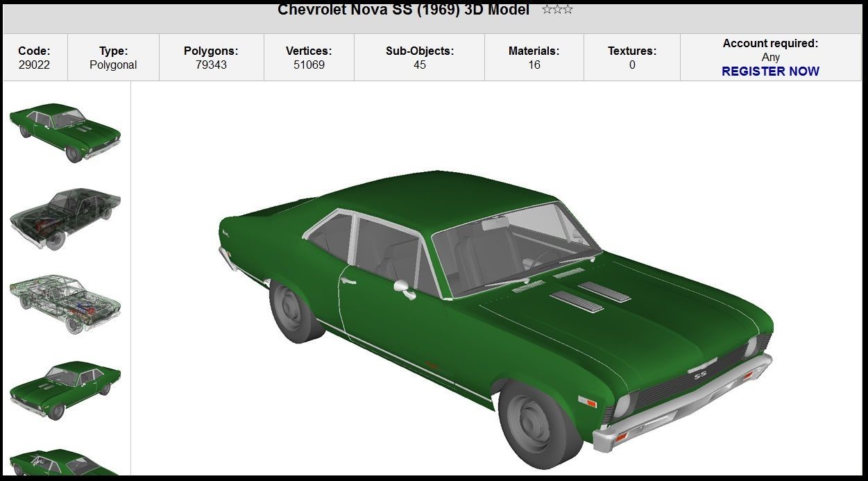This screenshot has width=868, height=481.
Task: Click the Type: header label
Action: pos(113,51)
